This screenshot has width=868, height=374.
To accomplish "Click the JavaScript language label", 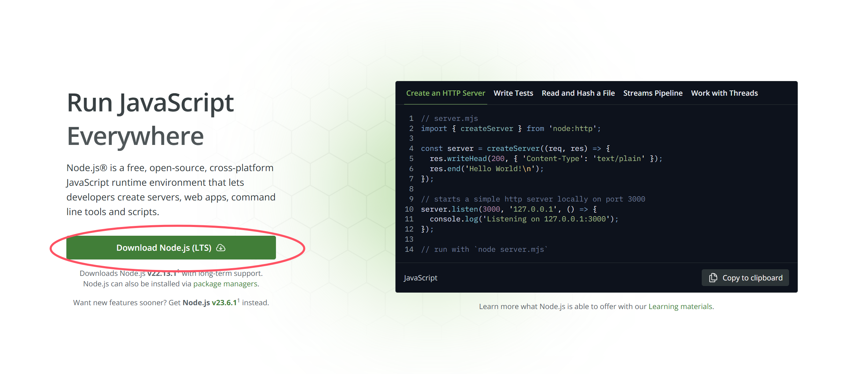I will pyautogui.click(x=421, y=278).
